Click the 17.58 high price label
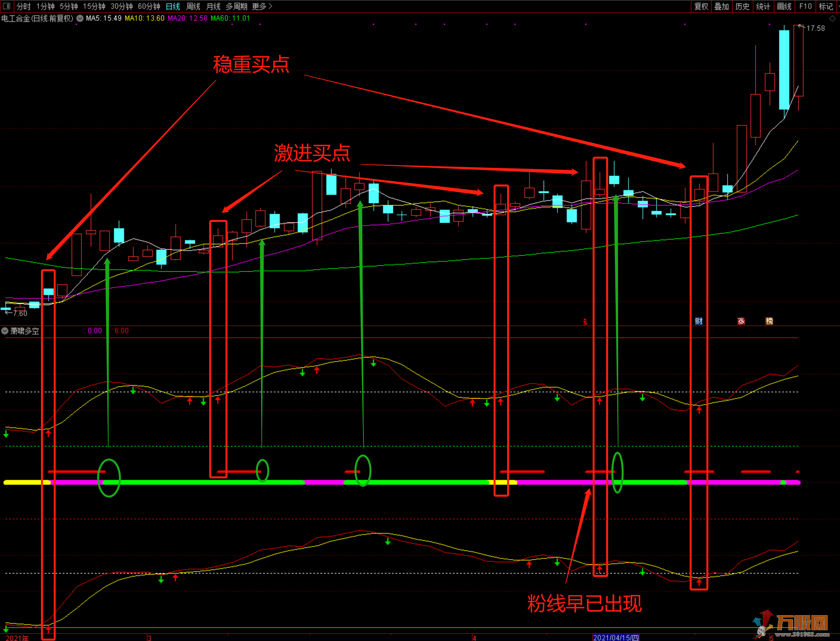The image size is (840, 641). [x=815, y=28]
